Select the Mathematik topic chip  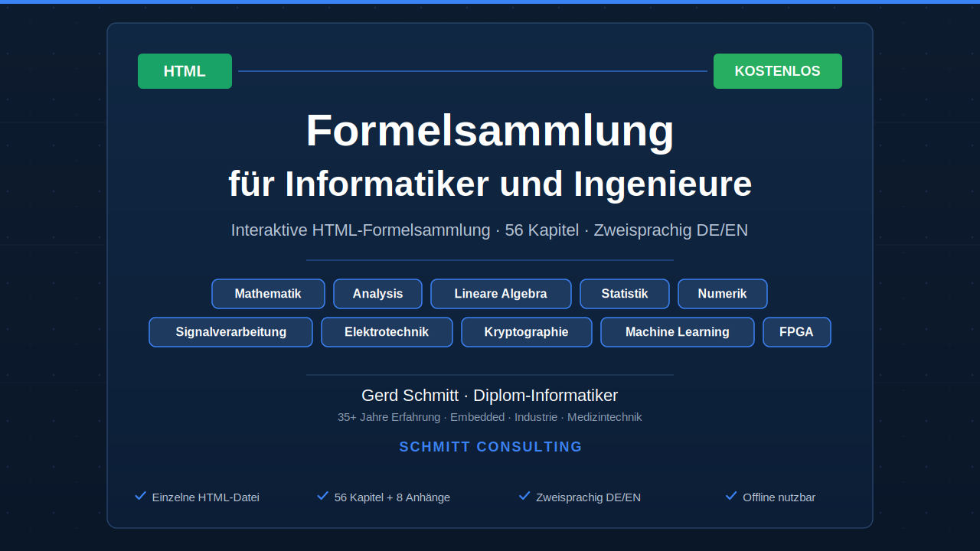pos(268,293)
